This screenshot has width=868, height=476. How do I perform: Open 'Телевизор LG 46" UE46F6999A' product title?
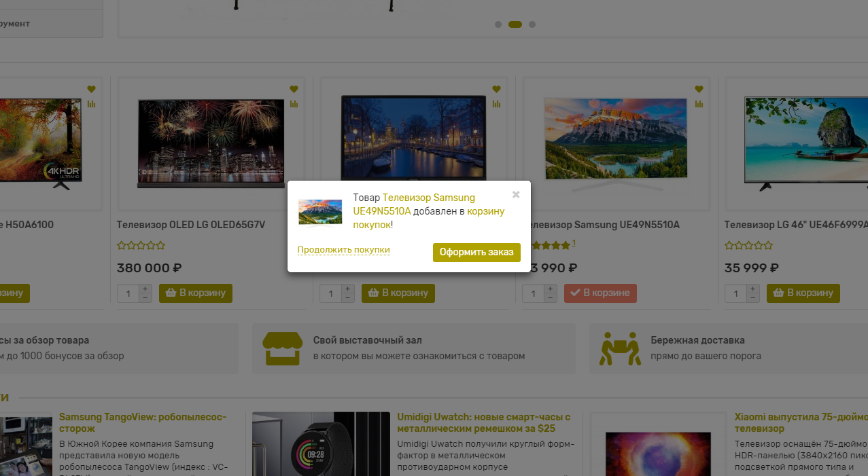pos(797,225)
